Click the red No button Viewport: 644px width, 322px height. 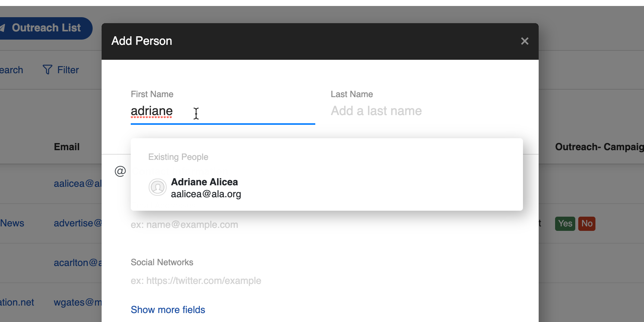(x=586, y=224)
